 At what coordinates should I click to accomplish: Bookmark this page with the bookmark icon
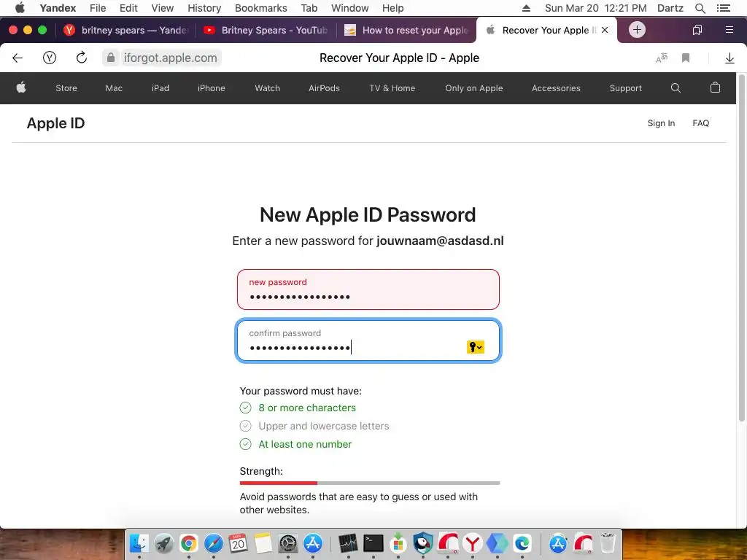[x=686, y=58]
